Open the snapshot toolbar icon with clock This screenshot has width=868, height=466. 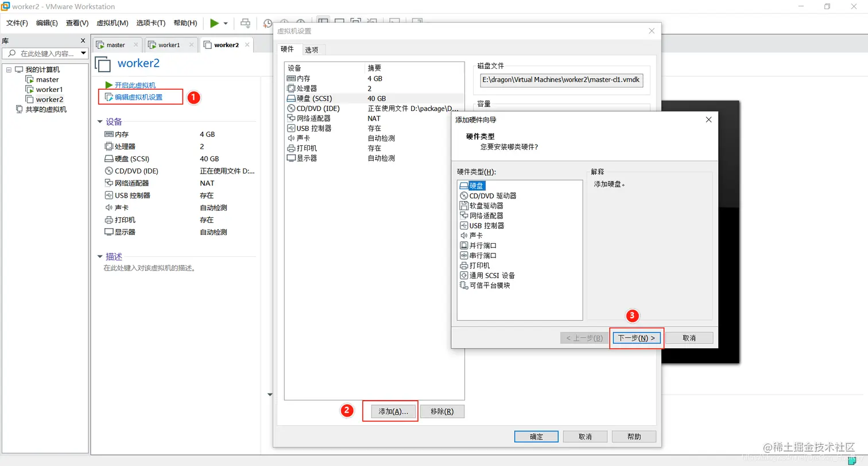[x=267, y=23]
